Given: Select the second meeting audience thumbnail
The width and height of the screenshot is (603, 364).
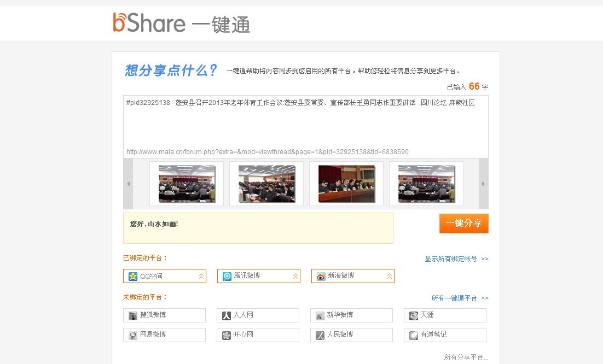Looking at the screenshot, I should pyautogui.click(x=266, y=184).
